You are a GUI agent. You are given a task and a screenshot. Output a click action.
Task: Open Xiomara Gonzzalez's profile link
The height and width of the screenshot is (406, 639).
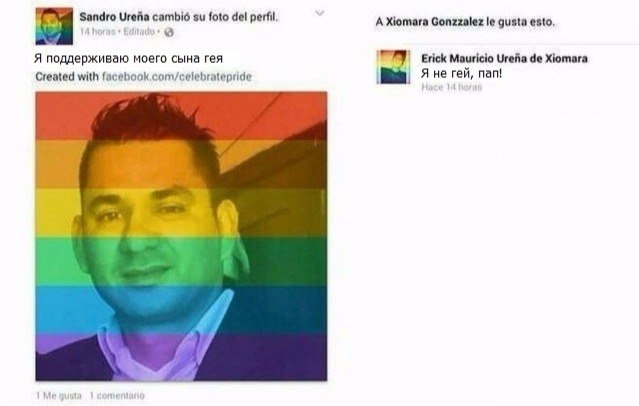coord(434,22)
